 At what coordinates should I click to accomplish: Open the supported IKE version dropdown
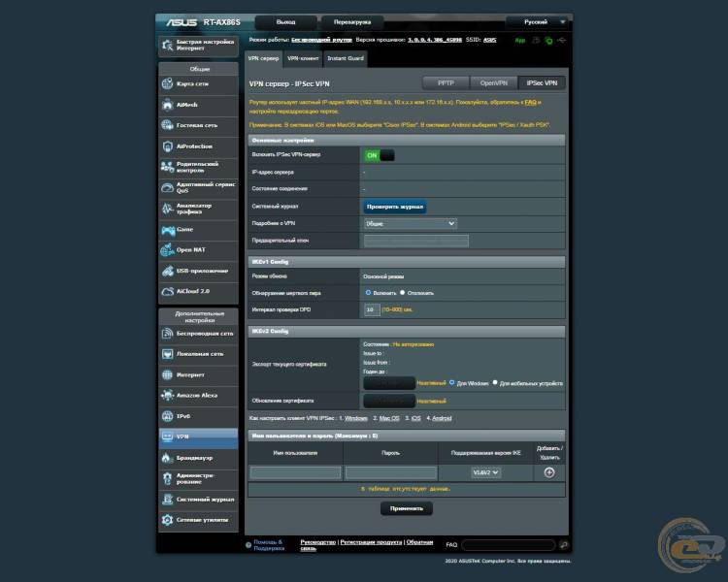click(485, 472)
